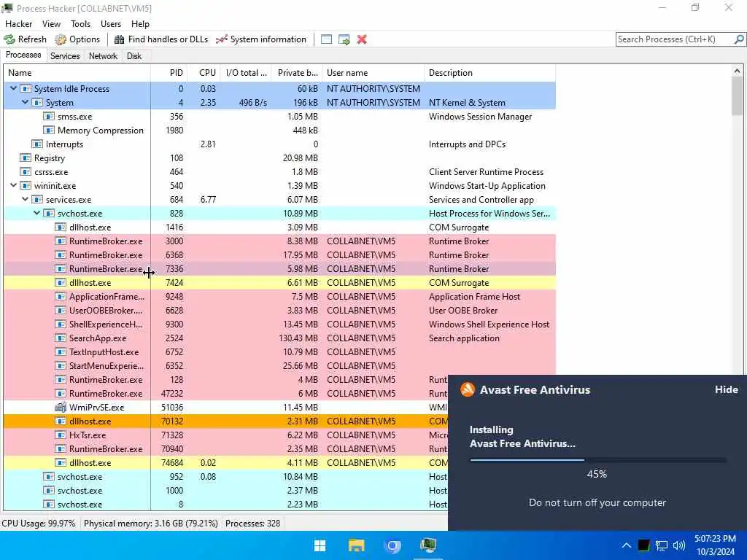
Task: Click the csrss.exe process icon
Action: coord(26,171)
